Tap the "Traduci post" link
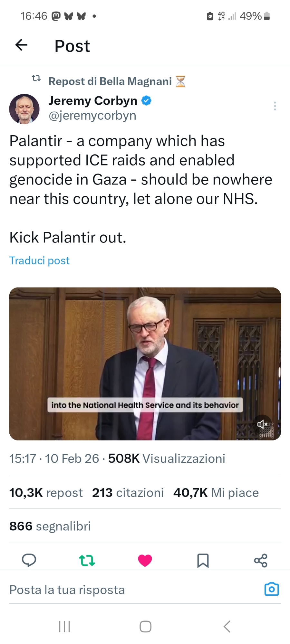 39,260
